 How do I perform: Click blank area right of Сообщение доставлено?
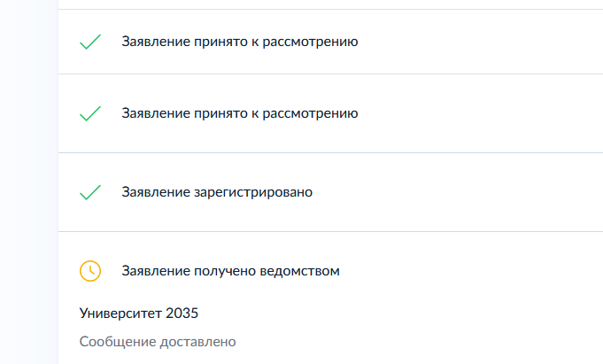tap(419, 342)
